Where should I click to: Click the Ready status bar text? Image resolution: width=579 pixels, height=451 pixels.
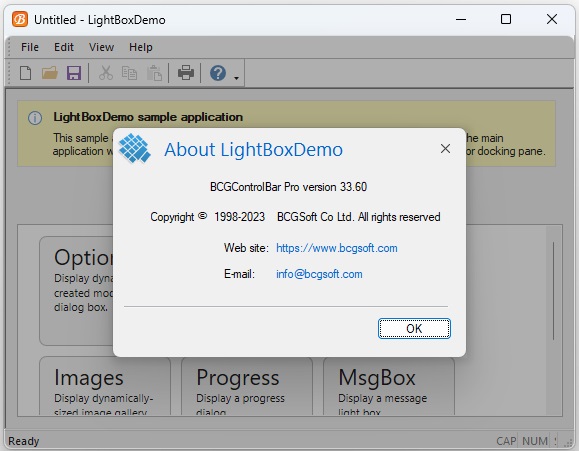coord(24,441)
